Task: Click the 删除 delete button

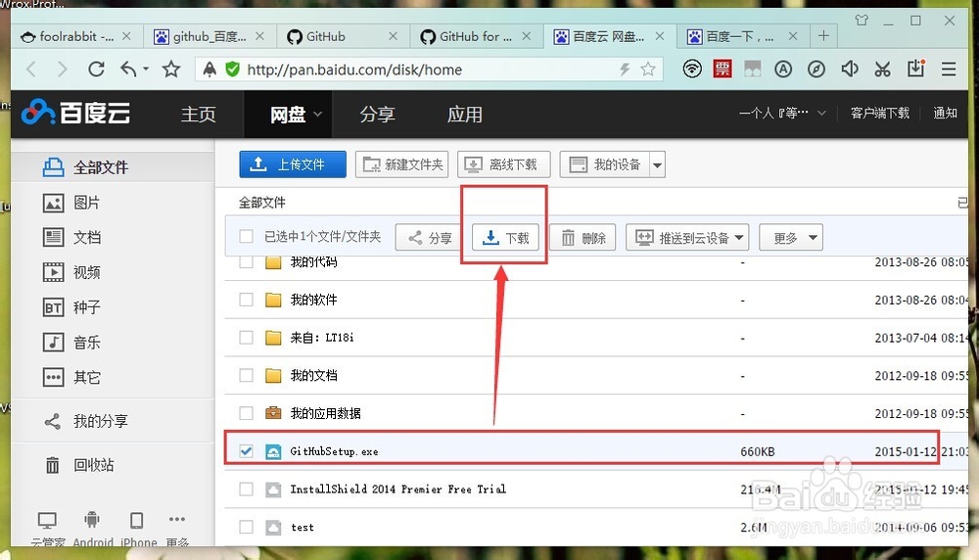Action: click(x=583, y=237)
